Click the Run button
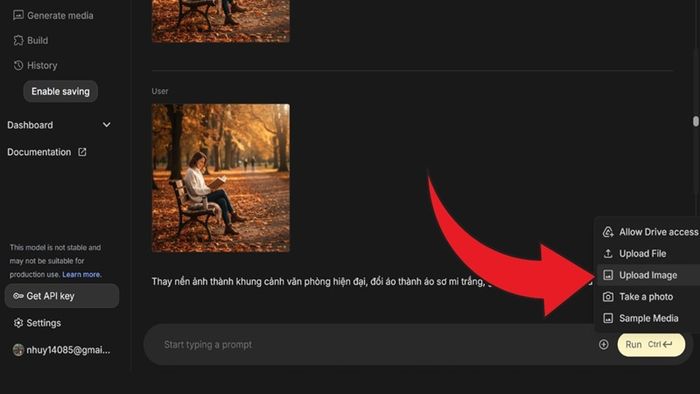This screenshot has height=394, width=700. pos(651,344)
